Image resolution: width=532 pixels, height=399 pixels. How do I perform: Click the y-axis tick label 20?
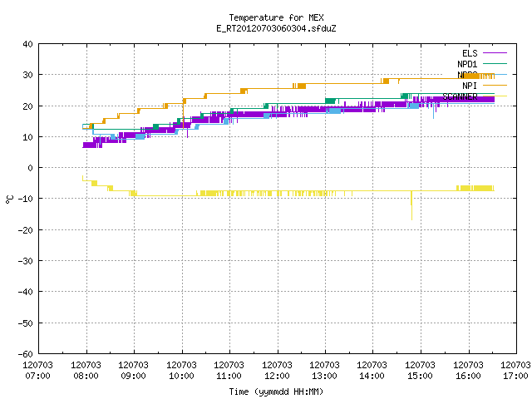(27, 106)
